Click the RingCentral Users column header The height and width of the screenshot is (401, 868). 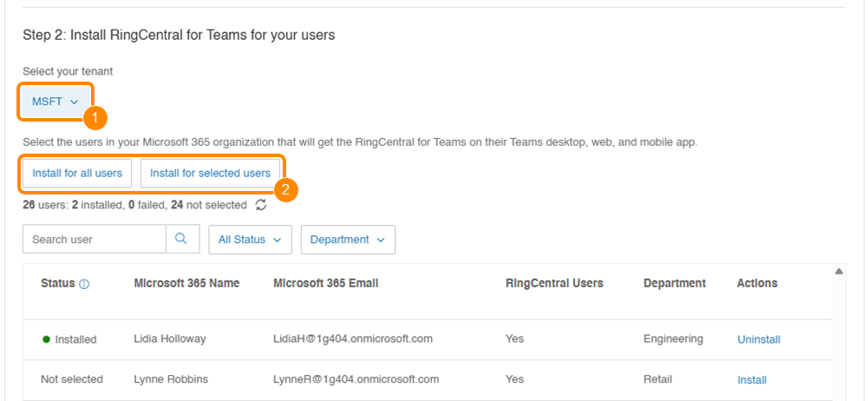pyautogui.click(x=554, y=283)
